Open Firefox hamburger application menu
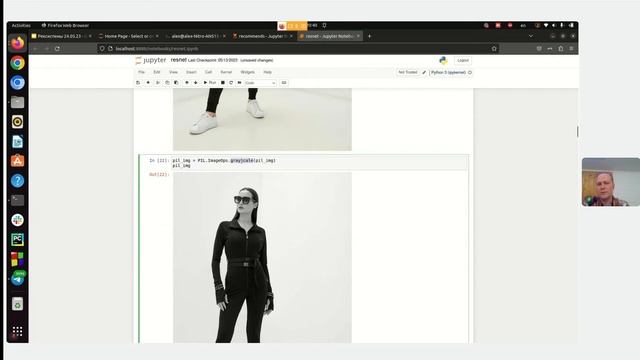Screen dimensions: 640x360 point(571,49)
